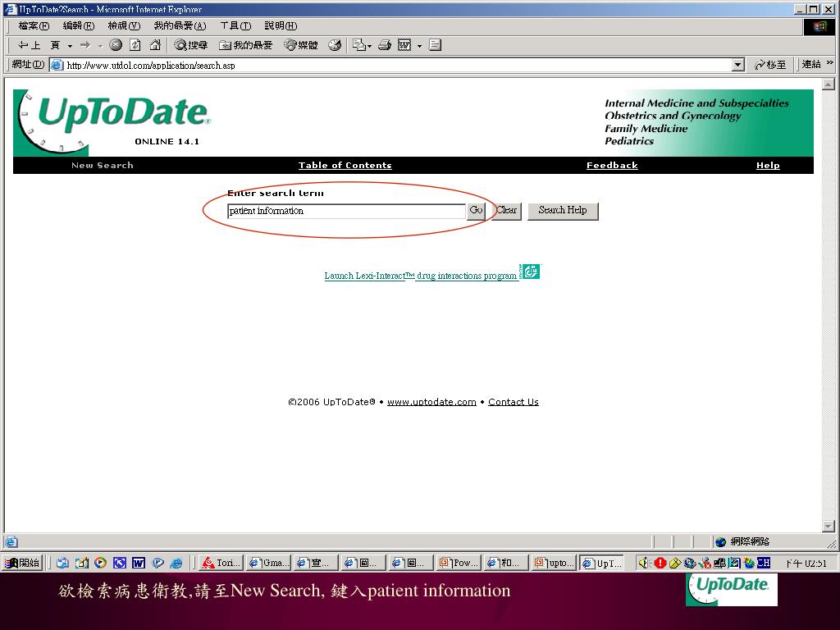
Task: Expand the Back button history dropdown arrow
Action: coord(70,46)
